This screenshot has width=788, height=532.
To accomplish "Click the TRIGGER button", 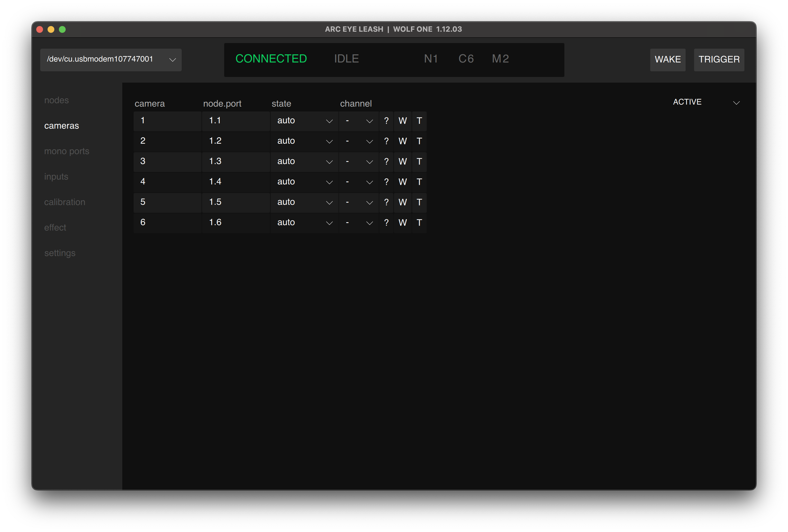I will click(x=719, y=60).
